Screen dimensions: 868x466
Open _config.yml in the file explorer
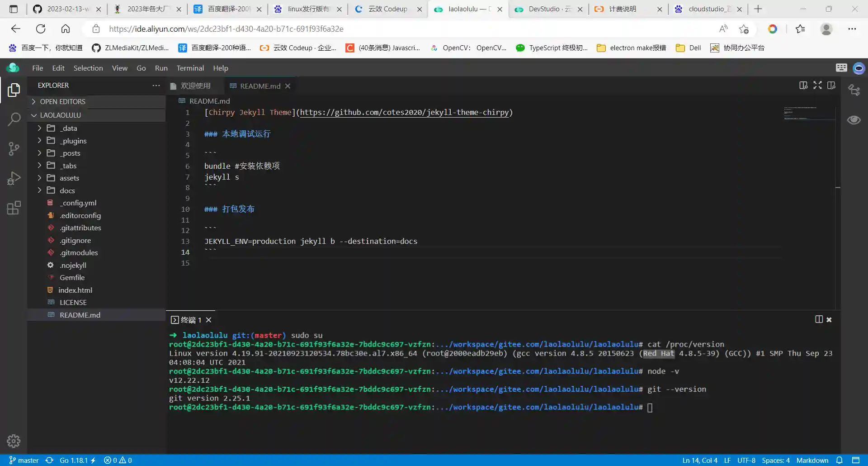(x=78, y=203)
